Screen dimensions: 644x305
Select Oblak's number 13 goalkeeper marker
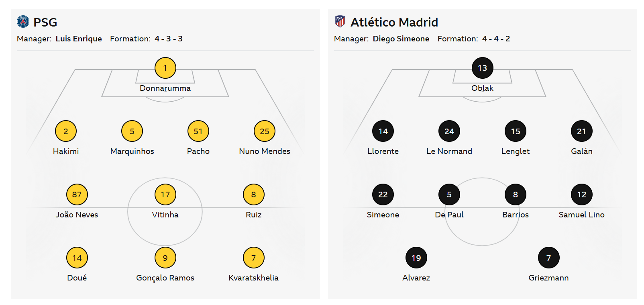pos(482,68)
